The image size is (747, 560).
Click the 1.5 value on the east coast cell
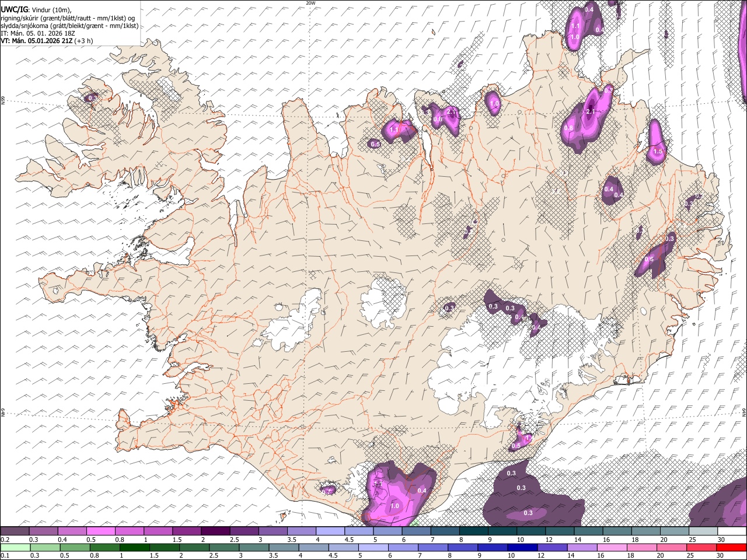click(x=658, y=151)
